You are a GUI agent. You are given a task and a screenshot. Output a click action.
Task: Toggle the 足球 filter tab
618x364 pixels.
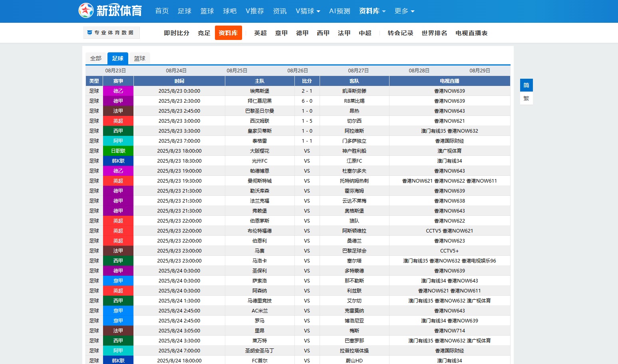(x=117, y=58)
